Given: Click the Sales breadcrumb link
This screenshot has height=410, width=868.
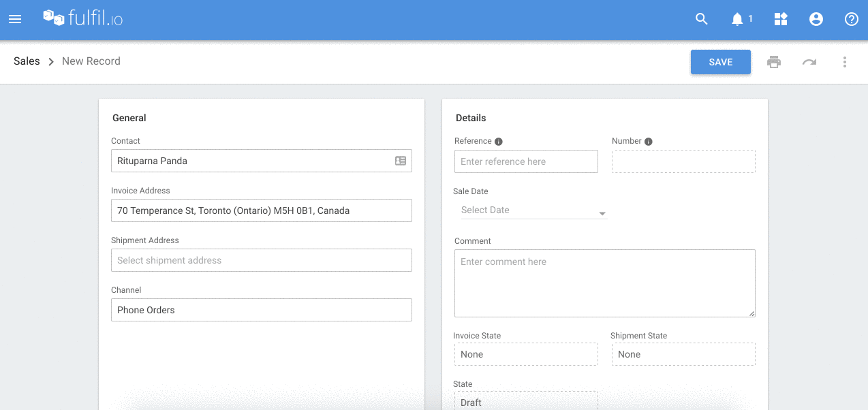Looking at the screenshot, I should (x=27, y=61).
